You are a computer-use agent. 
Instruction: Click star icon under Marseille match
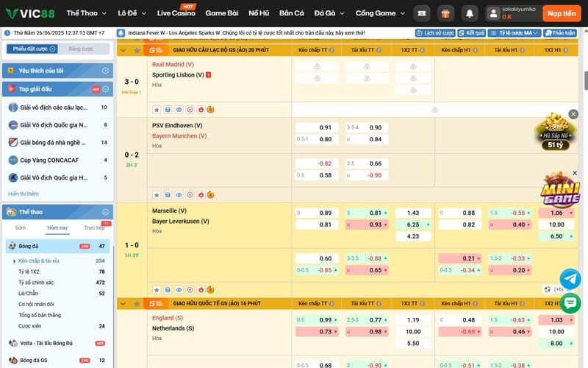pyautogui.click(x=157, y=290)
